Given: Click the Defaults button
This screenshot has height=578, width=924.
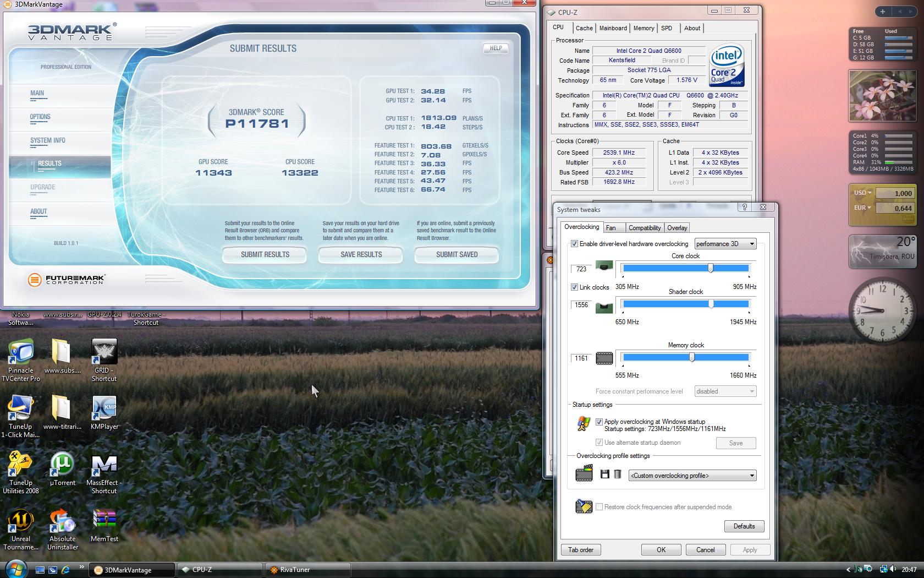Looking at the screenshot, I should pyautogui.click(x=744, y=526).
